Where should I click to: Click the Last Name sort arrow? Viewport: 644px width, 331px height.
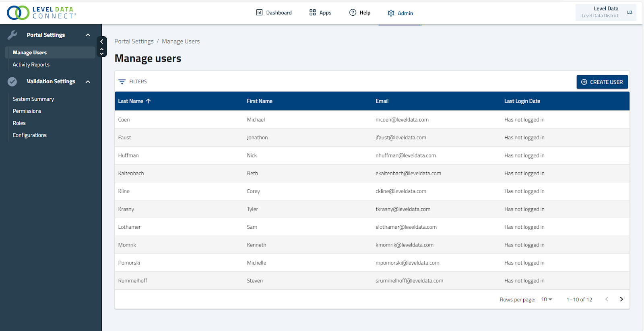149,101
